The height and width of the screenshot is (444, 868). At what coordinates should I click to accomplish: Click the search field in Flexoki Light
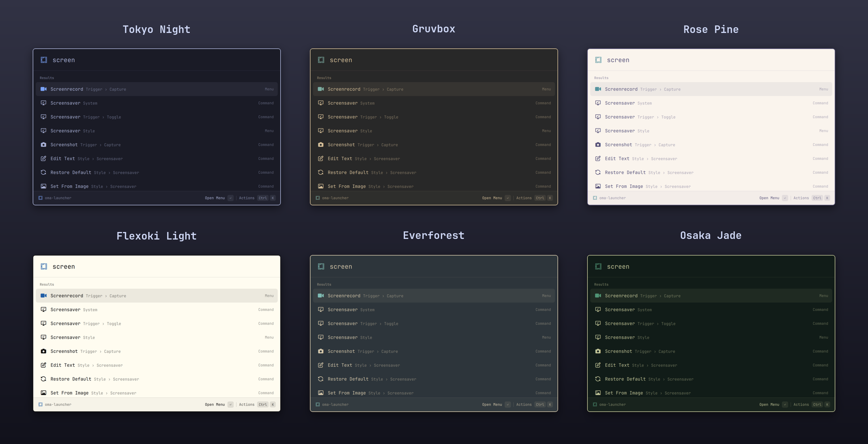point(157,267)
